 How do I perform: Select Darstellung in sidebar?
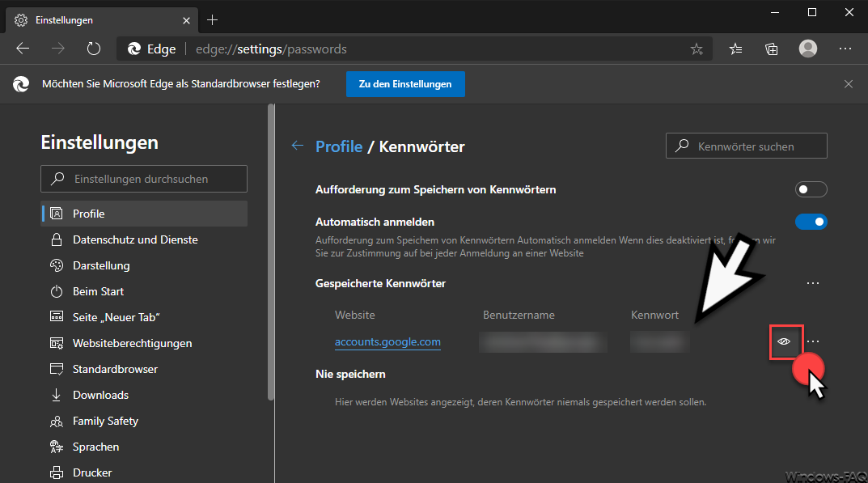pos(144,266)
